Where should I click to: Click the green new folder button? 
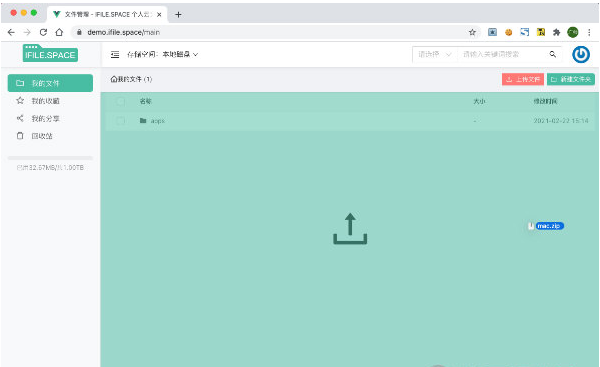tap(571, 79)
